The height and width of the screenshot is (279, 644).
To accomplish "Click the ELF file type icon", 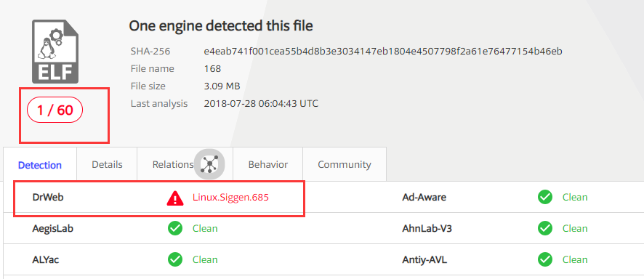I will (55, 52).
